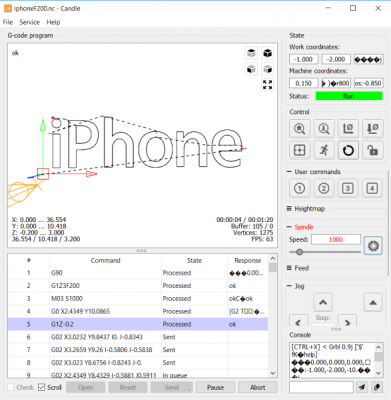
Task: Collapse the User commands section
Action: point(289,172)
